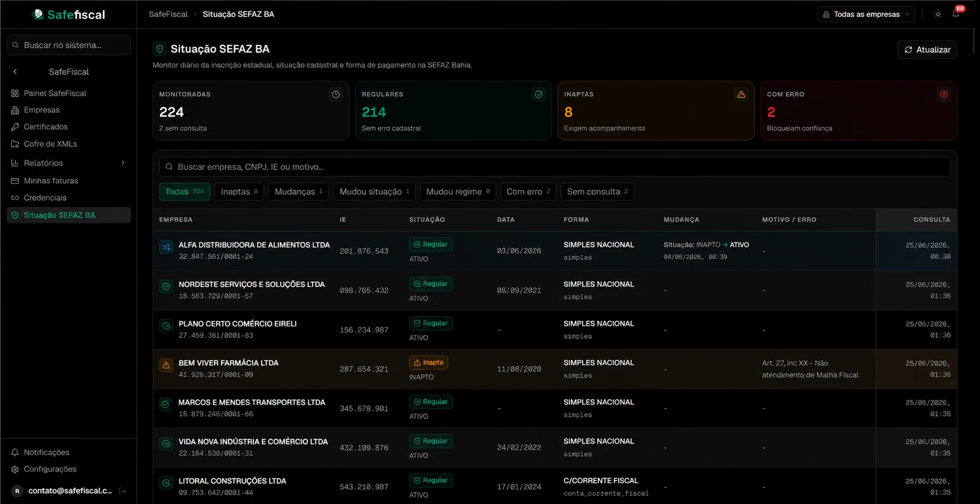Click the Regular badge for LITORAL CONSTRUÇÕES

tap(431, 480)
